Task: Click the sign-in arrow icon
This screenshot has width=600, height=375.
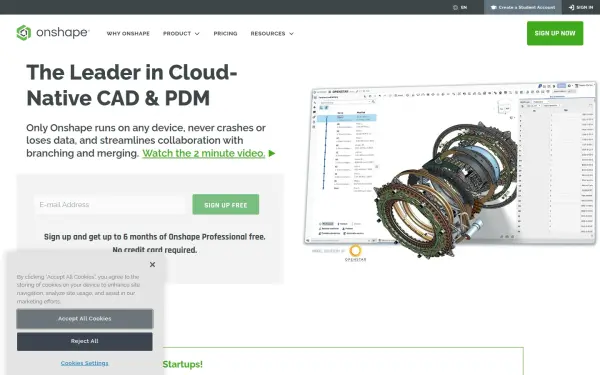Action: point(571,7)
